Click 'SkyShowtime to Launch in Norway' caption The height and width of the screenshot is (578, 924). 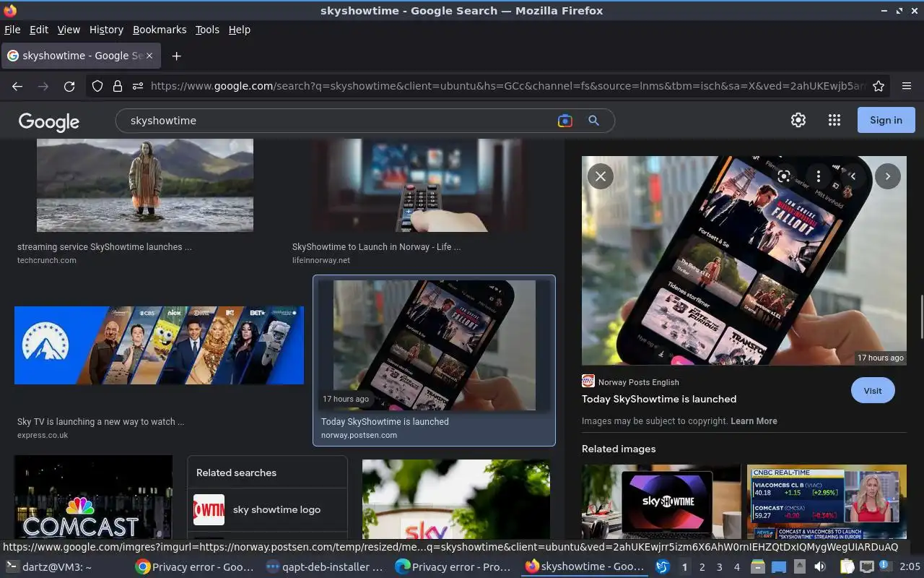pyautogui.click(x=376, y=247)
